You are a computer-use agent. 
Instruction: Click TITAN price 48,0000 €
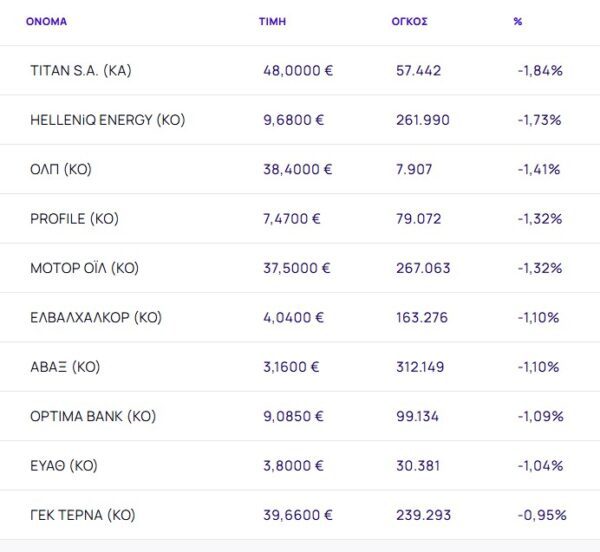pyautogui.click(x=297, y=71)
